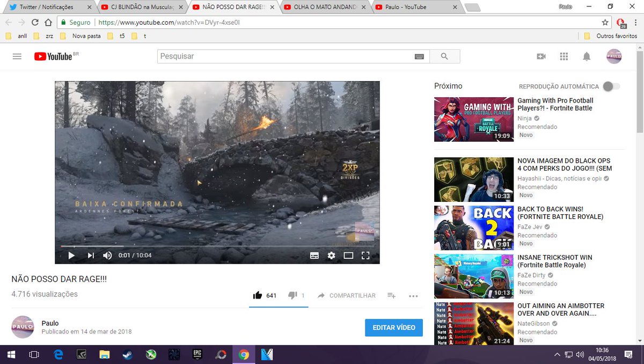Click the search magnifier button
This screenshot has width=644, height=364.
tap(444, 56)
